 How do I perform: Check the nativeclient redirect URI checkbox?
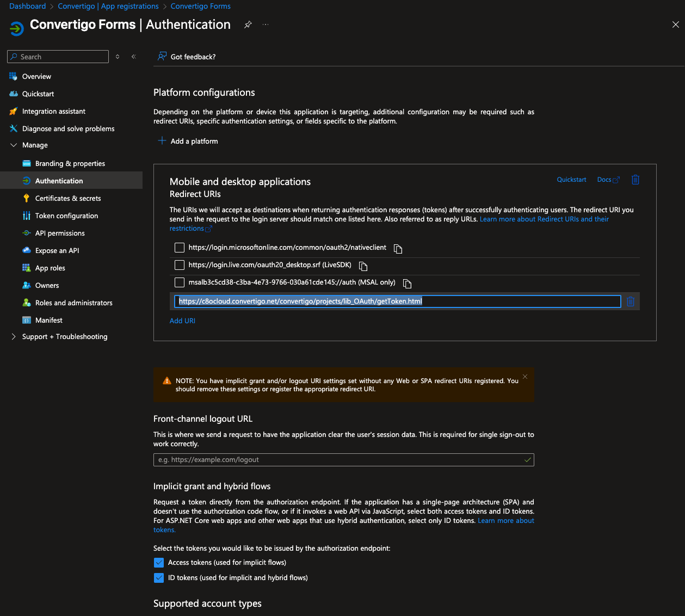(180, 248)
